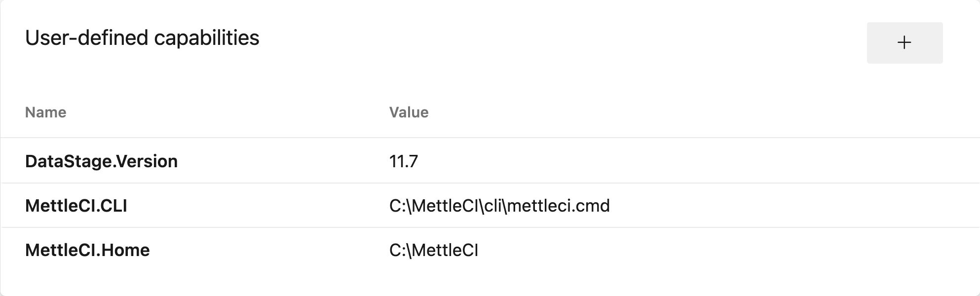Select the DataStage.Version capability name
The width and height of the screenshot is (980, 296).
101,161
